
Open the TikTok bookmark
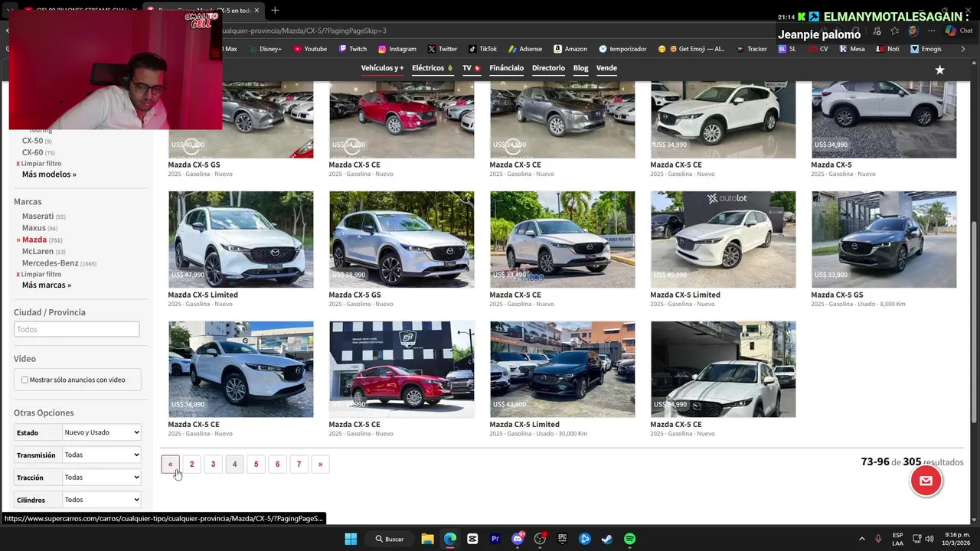click(482, 49)
